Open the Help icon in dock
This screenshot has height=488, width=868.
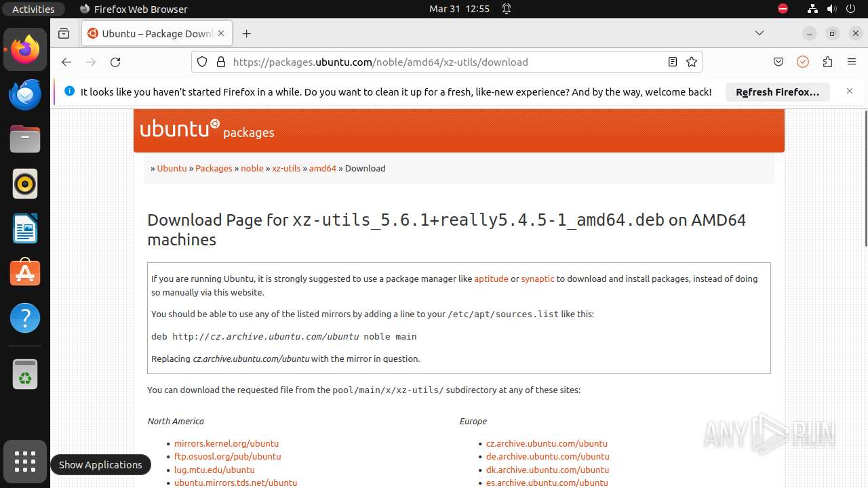coord(25,318)
